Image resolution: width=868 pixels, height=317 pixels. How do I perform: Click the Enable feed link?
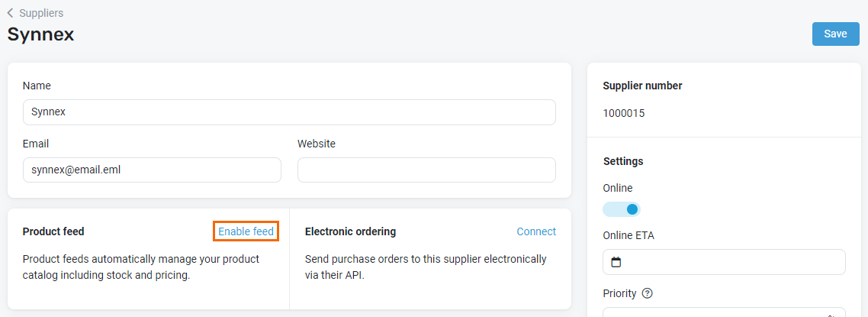point(246,231)
